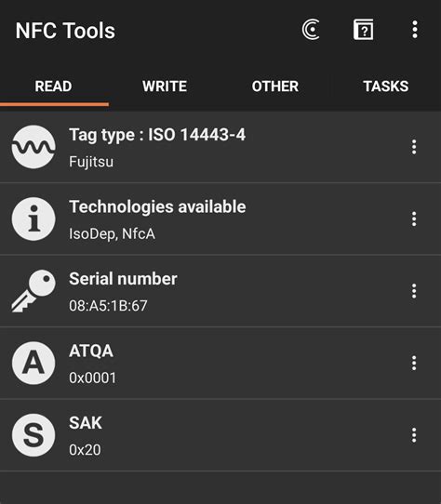Open the help book icon
441x504 pixels.
tap(363, 30)
